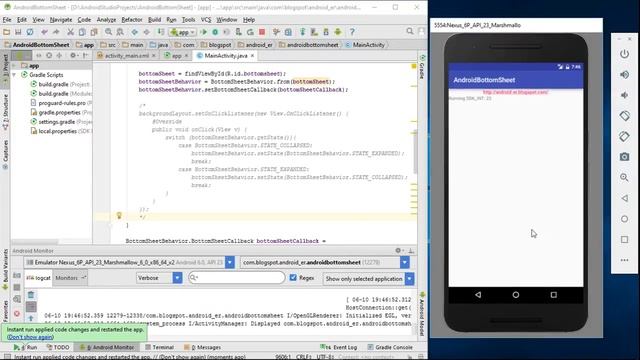
Task: Click the Help question mark icon
Action: coord(352,32)
